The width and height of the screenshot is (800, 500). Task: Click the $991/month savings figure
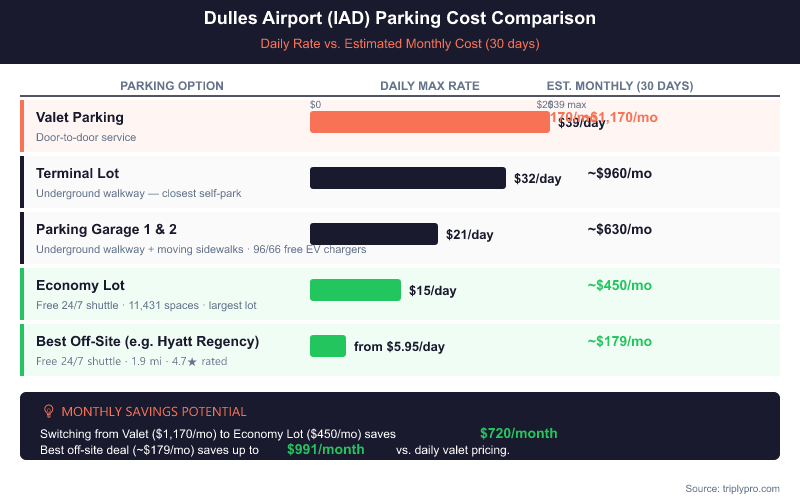click(x=325, y=449)
